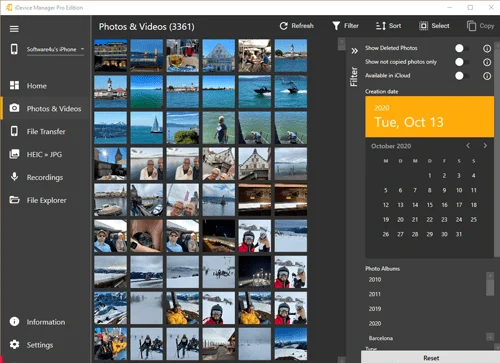Open the hamburger menu icon
This screenshot has width=500, height=363.
(x=14, y=29)
